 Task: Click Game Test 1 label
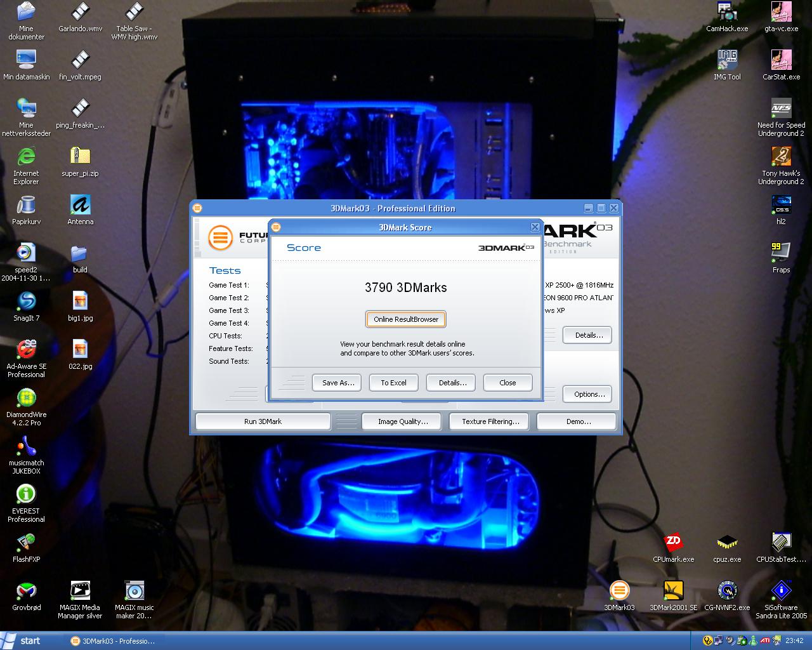click(229, 285)
